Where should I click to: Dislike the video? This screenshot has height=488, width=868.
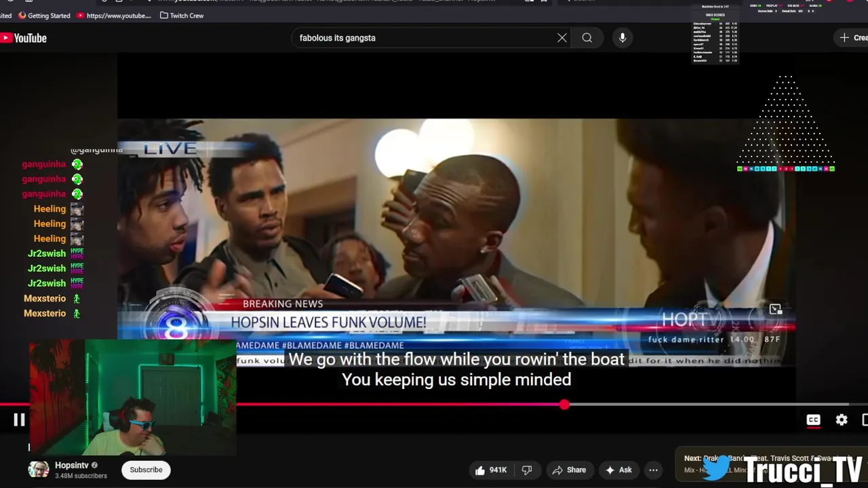[527, 470]
